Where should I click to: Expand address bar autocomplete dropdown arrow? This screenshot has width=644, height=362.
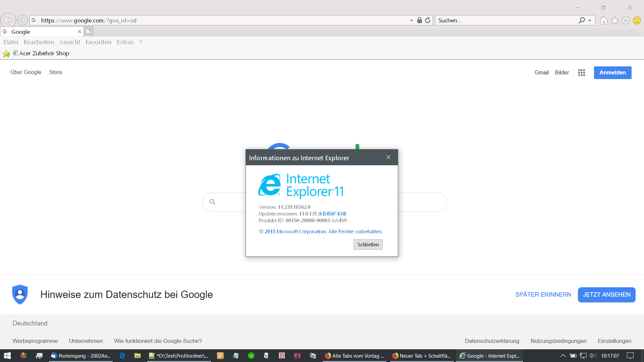[411, 20]
